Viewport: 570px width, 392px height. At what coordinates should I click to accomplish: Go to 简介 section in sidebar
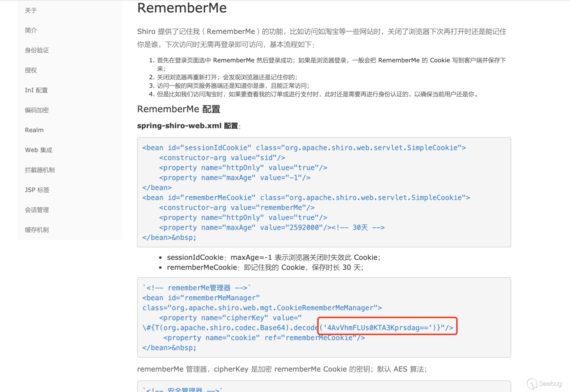(31, 30)
